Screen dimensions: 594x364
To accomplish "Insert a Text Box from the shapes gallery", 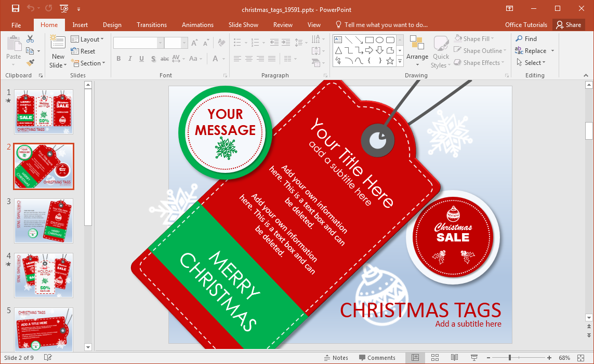I will click(338, 39).
